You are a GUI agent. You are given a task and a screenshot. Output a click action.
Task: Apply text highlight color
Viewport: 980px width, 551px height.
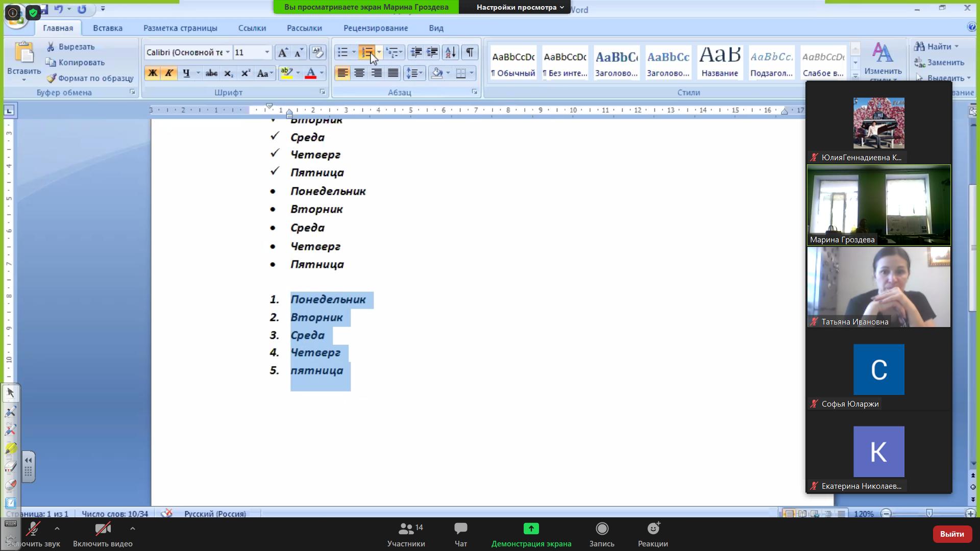286,73
